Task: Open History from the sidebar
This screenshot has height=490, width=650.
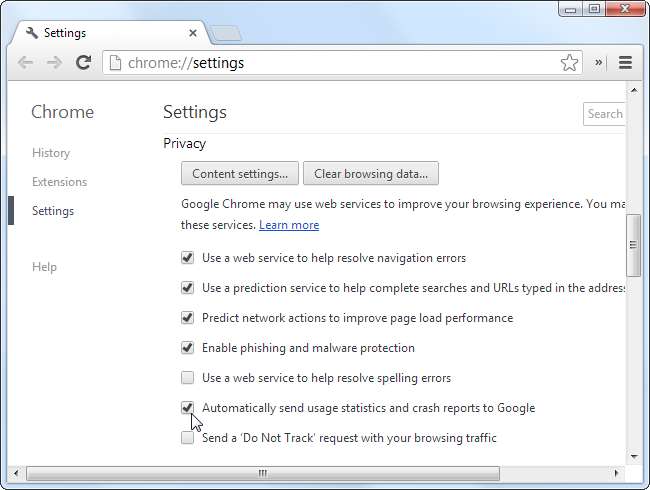Action: click(51, 153)
